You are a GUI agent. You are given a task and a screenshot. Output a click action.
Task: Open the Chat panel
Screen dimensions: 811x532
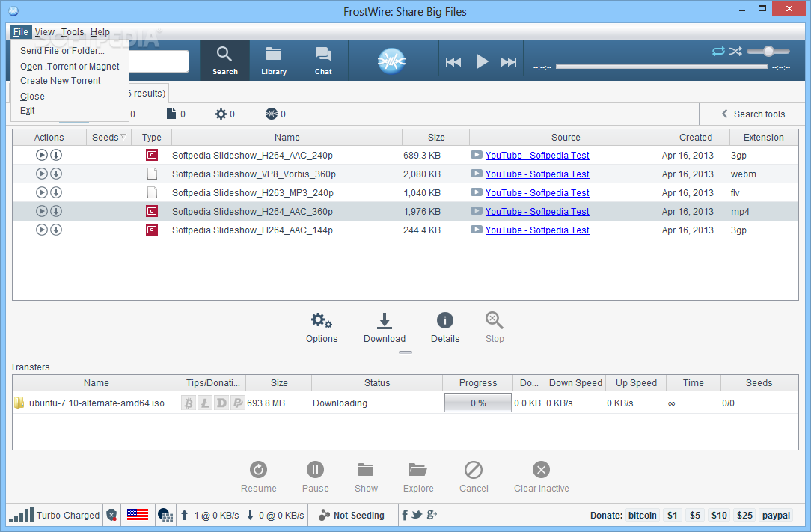323,61
